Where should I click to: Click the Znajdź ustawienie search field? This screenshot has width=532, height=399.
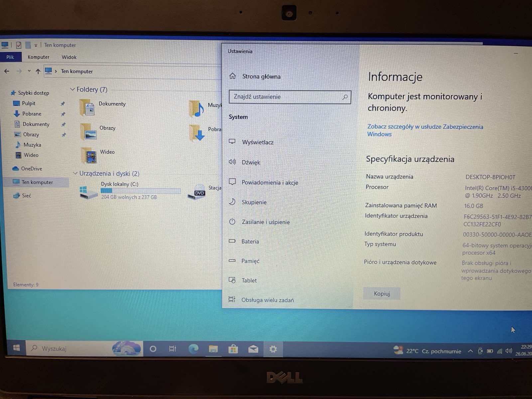point(290,97)
